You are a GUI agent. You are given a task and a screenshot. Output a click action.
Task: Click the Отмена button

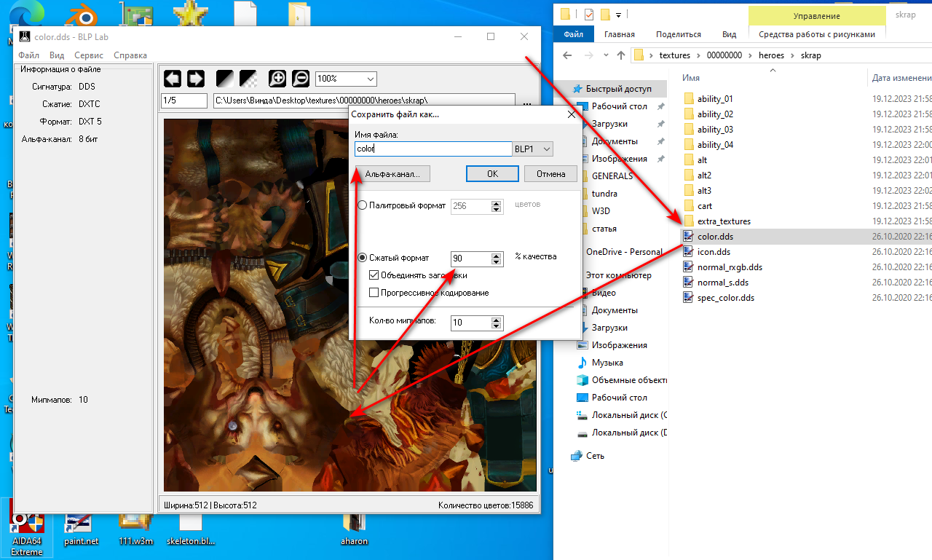551,174
